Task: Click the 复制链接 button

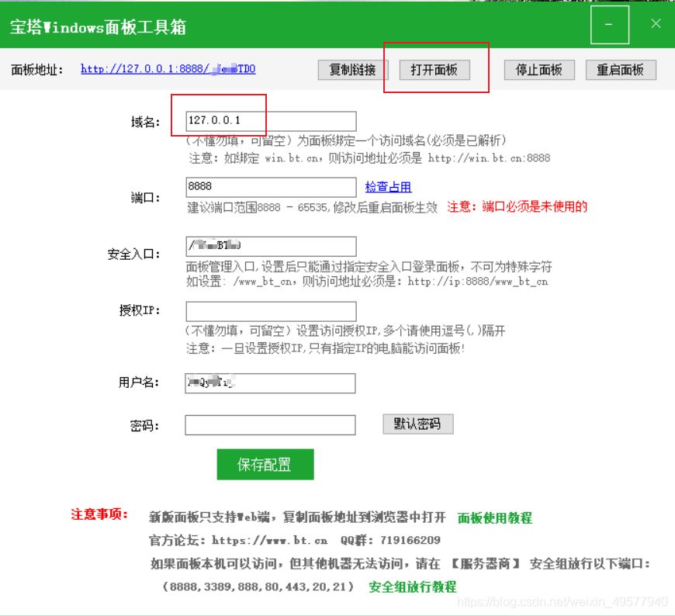Action: (353, 70)
